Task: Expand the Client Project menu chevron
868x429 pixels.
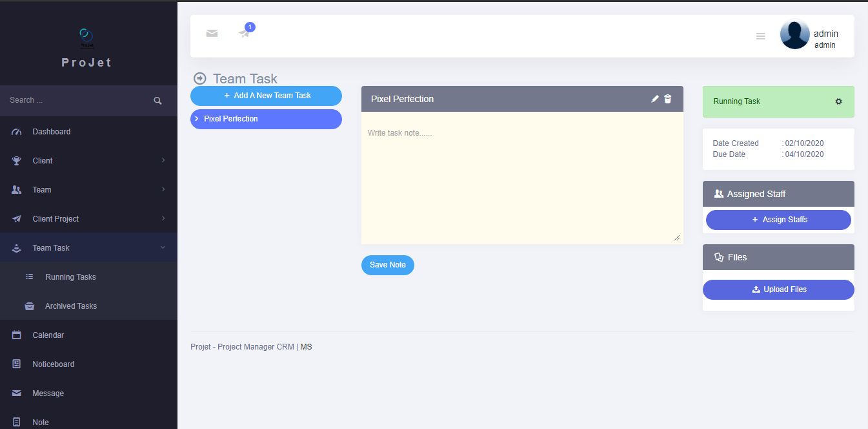Action: click(163, 218)
